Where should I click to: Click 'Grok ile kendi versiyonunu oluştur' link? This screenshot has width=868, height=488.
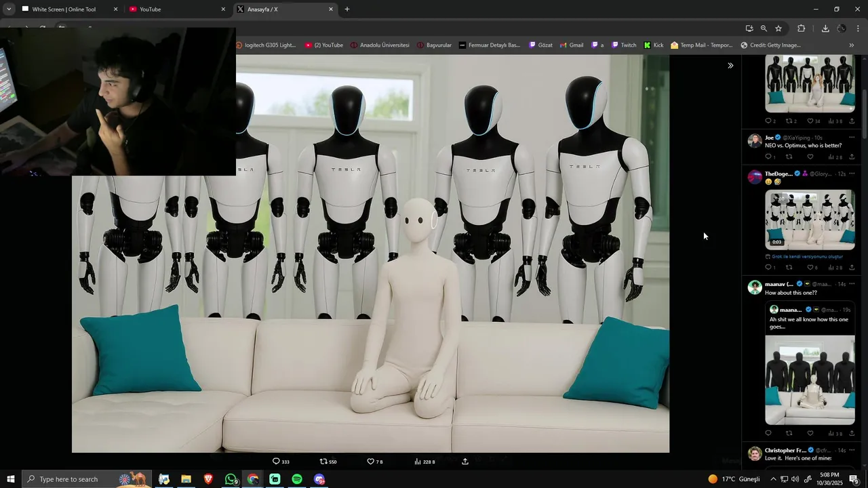pos(807,256)
